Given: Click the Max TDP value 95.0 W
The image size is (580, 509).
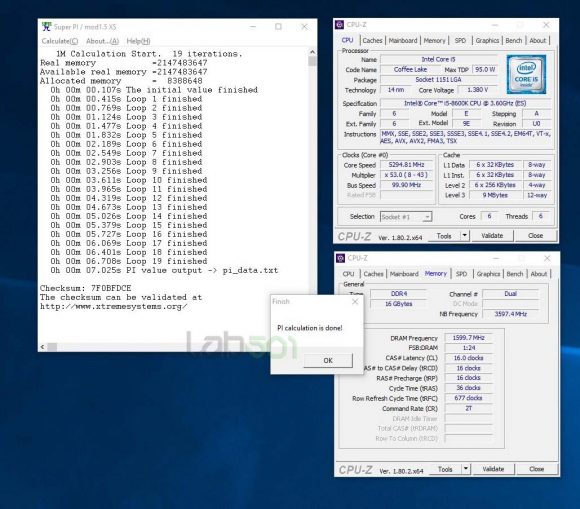Looking at the screenshot, I should [485, 70].
